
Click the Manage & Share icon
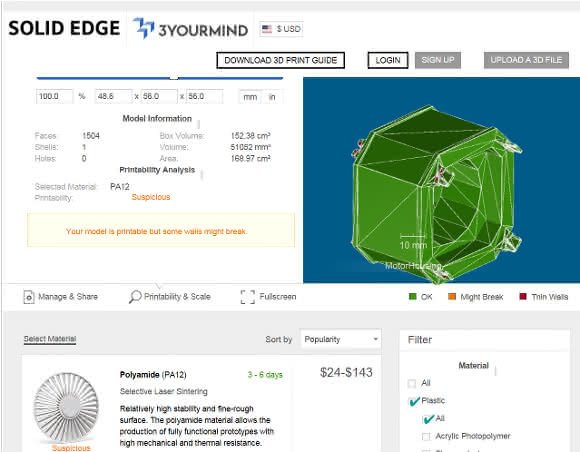point(29,297)
